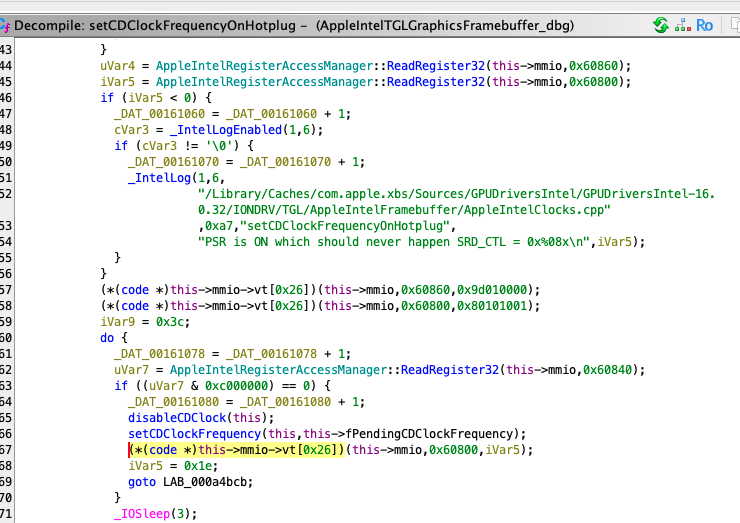Click _DAT_00161060 at start of line 47
Viewport: 740px width, 523px height.
pyautogui.click(x=160, y=114)
